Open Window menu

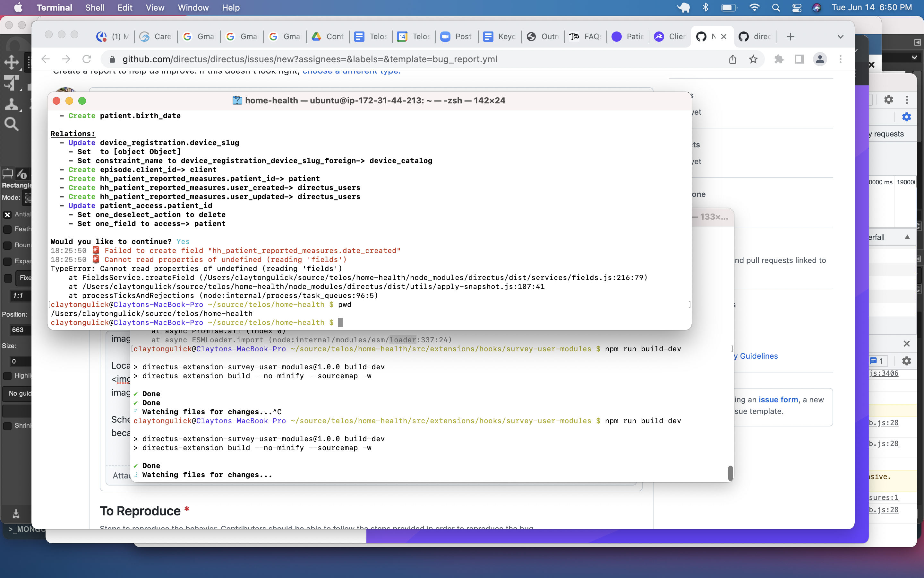tap(193, 8)
